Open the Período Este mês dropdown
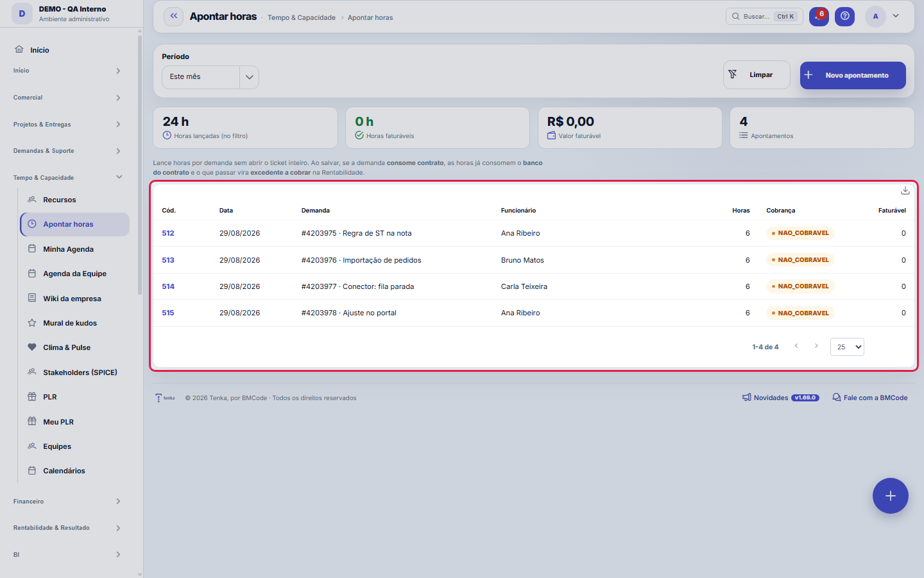The image size is (924, 578). (210, 77)
